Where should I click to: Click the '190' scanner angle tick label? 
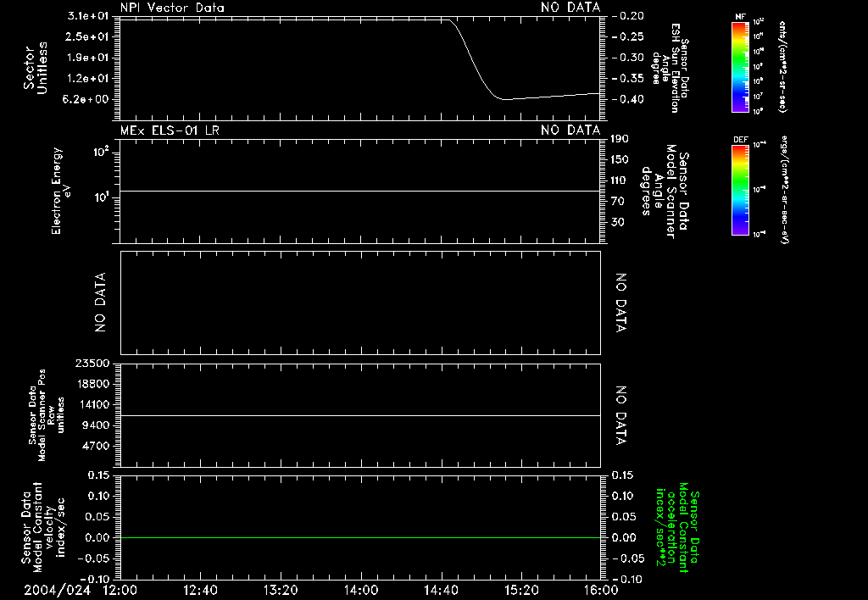coord(620,139)
